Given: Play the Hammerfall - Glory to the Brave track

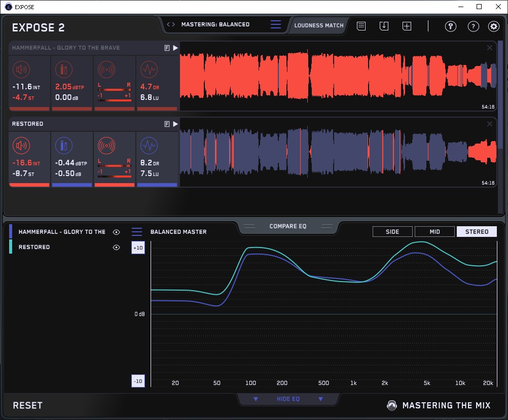Looking at the screenshot, I should point(175,48).
